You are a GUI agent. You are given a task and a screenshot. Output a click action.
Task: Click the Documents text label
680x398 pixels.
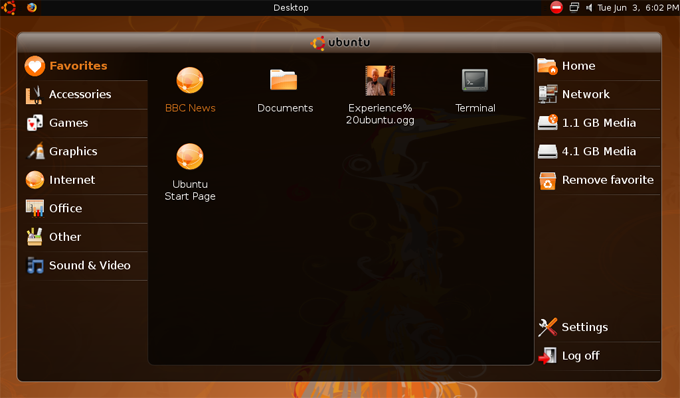point(285,108)
